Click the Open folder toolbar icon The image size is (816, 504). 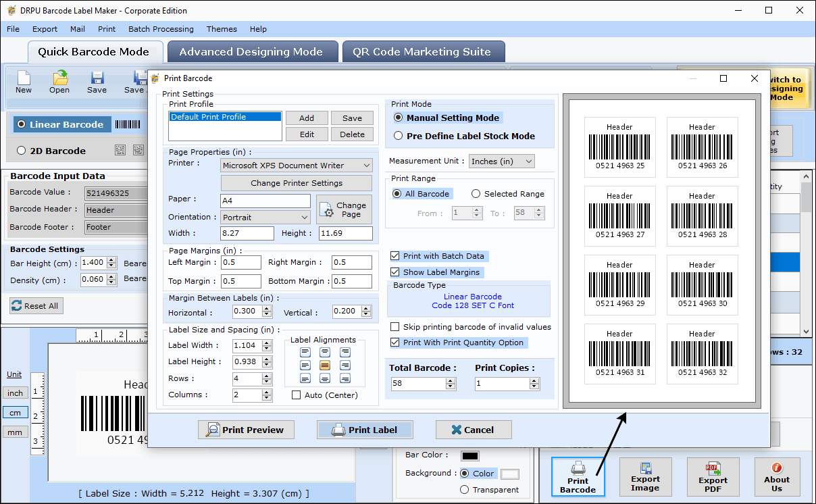point(59,78)
